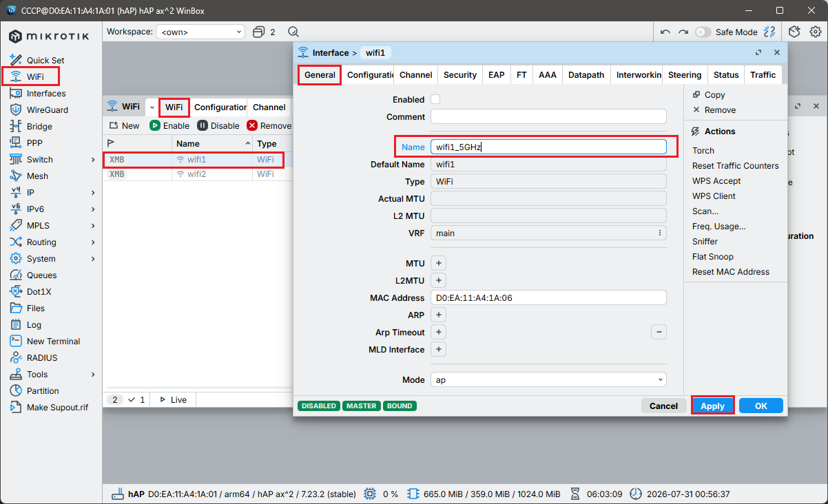
Task: Tick the Enabled checkbox
Action: click(435, 99)
